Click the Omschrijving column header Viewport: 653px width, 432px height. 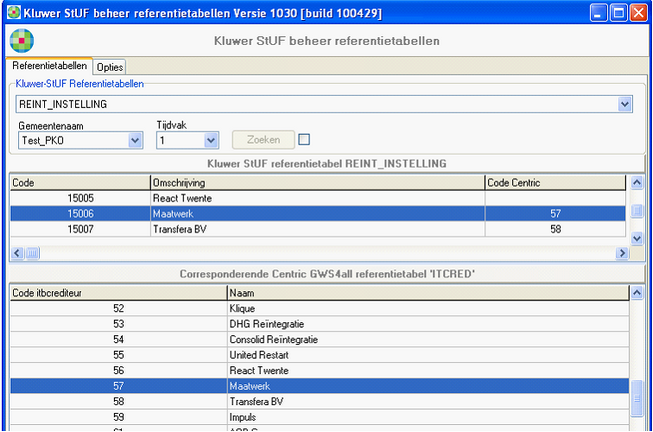[x=317, y=183]
